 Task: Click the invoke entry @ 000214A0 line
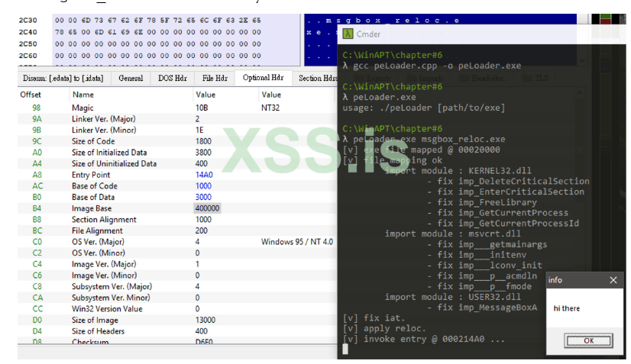click(x=424, y=339)
